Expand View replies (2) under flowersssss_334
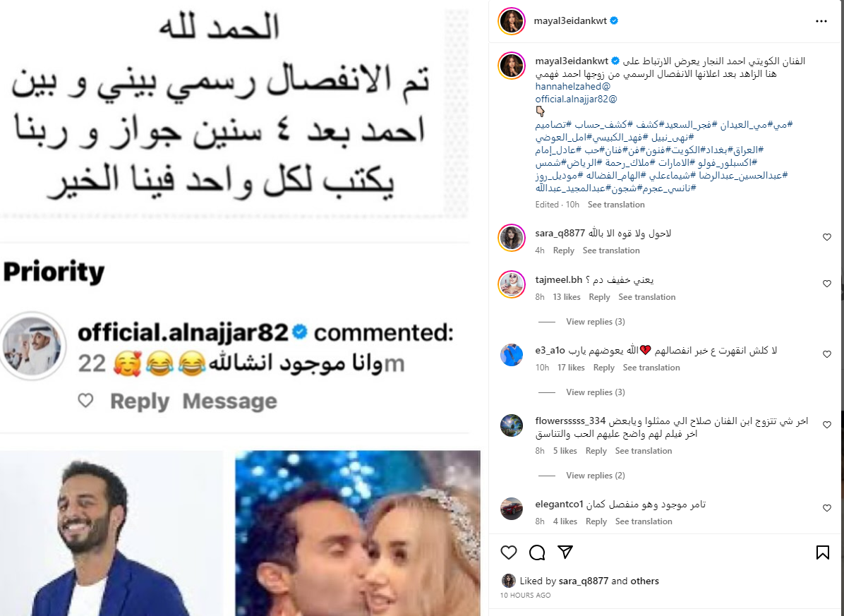This screenshot has height=616, width=844. point(596,476)
